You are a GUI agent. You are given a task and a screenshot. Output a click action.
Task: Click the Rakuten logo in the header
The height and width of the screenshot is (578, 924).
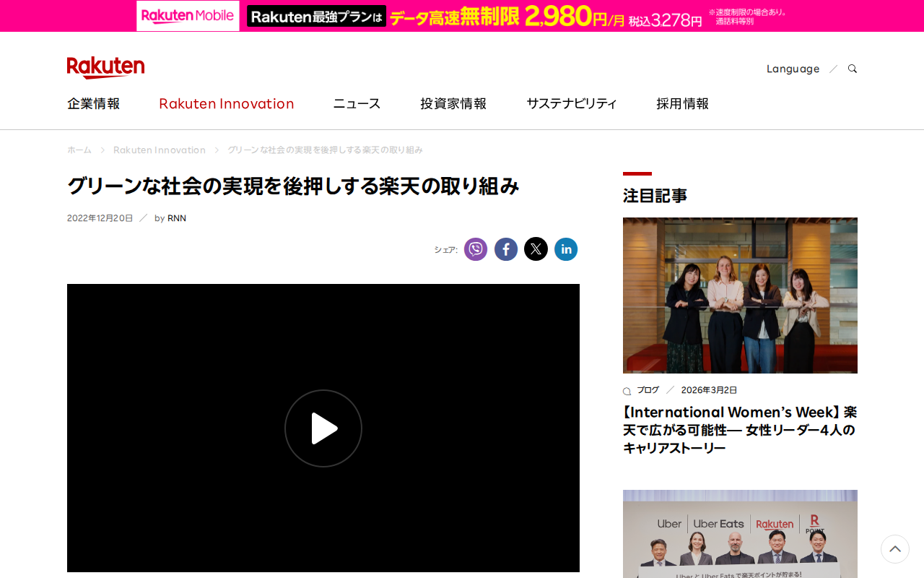(105, 66)
